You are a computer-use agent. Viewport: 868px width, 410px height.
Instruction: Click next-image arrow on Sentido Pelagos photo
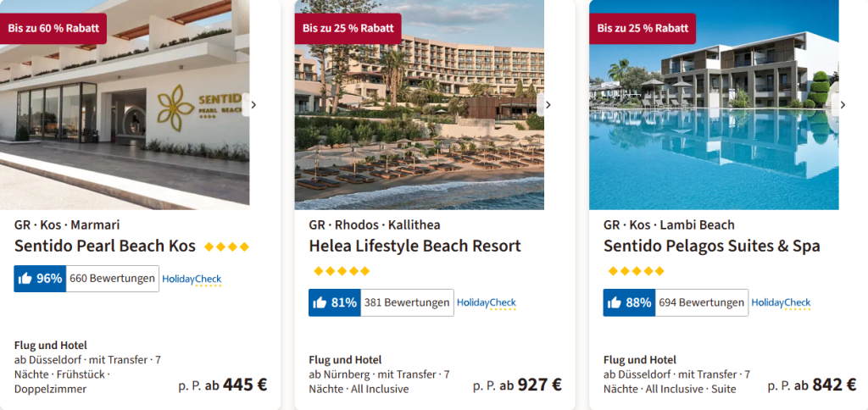(x=842, y=105)
